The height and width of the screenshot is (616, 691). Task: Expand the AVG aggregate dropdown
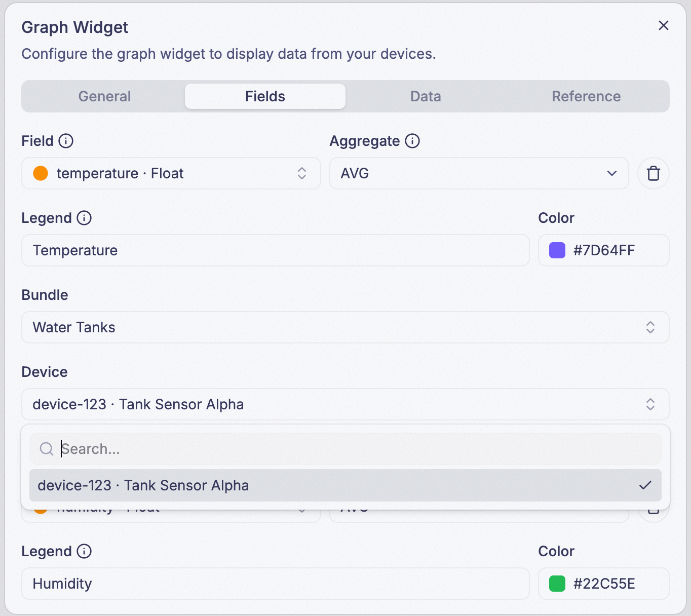(479, 173)
